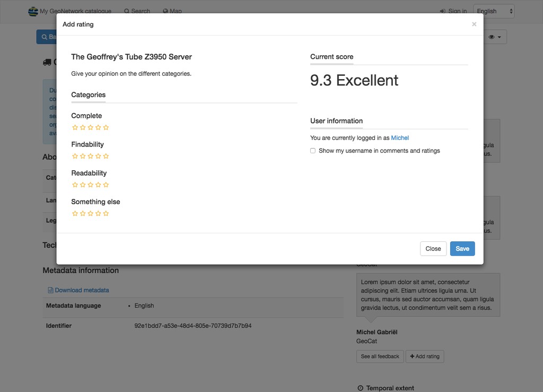Screen dimensions: 543x392
Task: Open the English language dropdown
Action: point(494,11)
